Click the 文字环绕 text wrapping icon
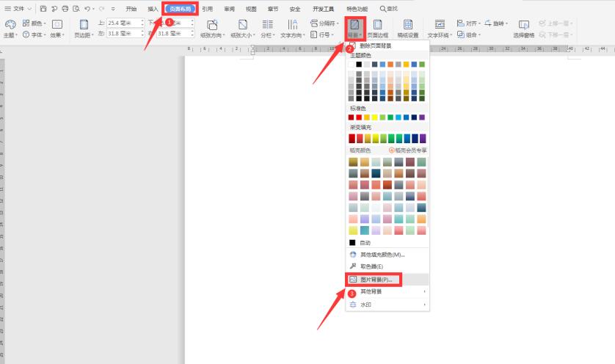 440,24
